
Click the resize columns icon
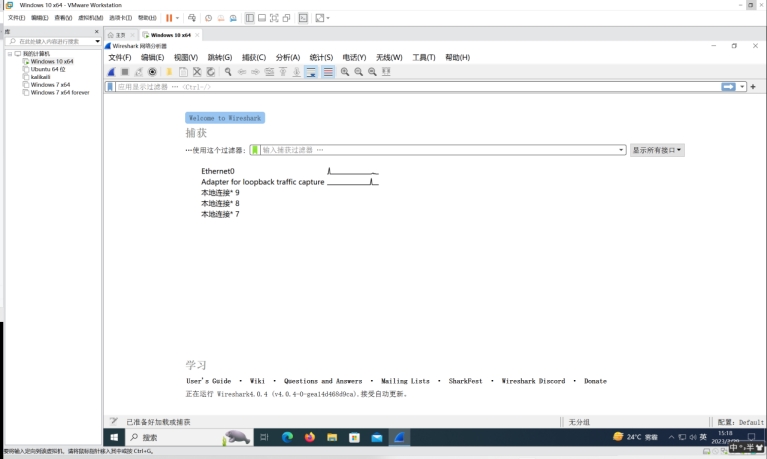coord(386,72)
